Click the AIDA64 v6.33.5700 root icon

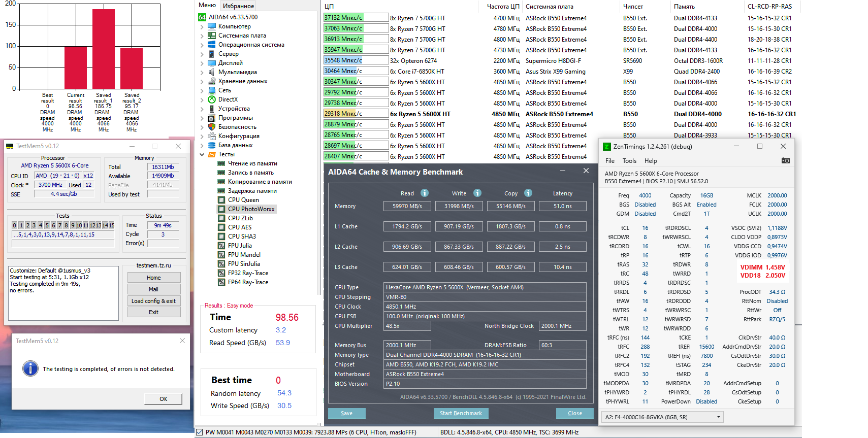click(x=202, y=17)
